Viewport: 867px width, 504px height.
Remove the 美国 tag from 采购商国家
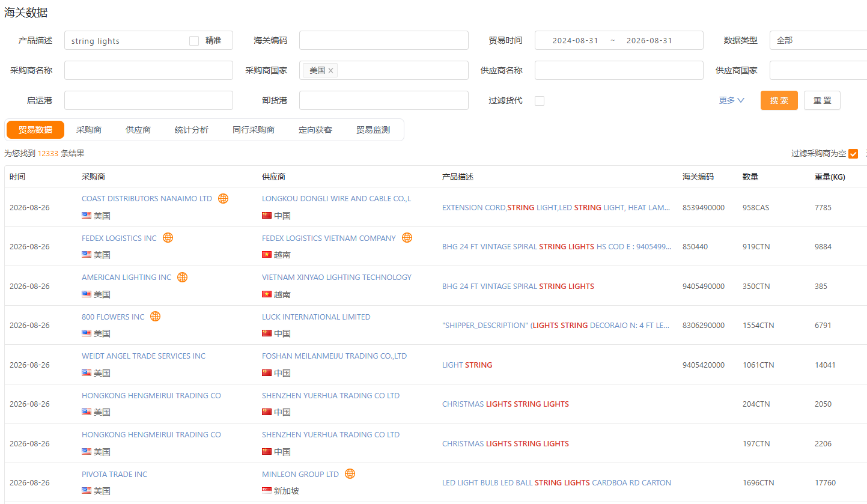click(x=330, y=70)
